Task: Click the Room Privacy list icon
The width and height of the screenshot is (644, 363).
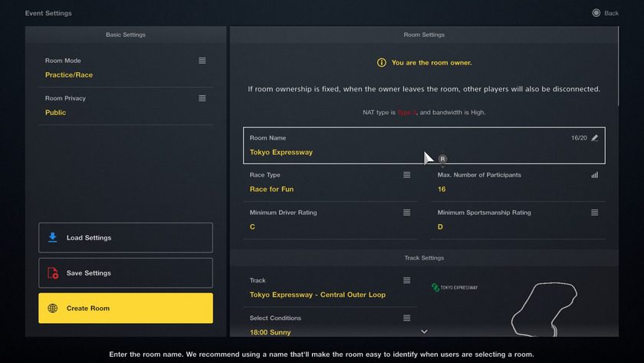Action: point(202,98)
